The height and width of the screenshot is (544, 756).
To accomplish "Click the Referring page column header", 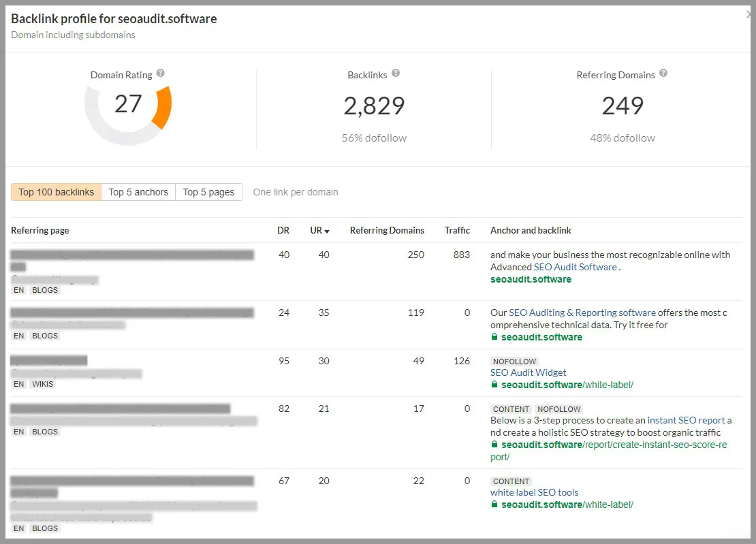I will (x=40, y=230).
